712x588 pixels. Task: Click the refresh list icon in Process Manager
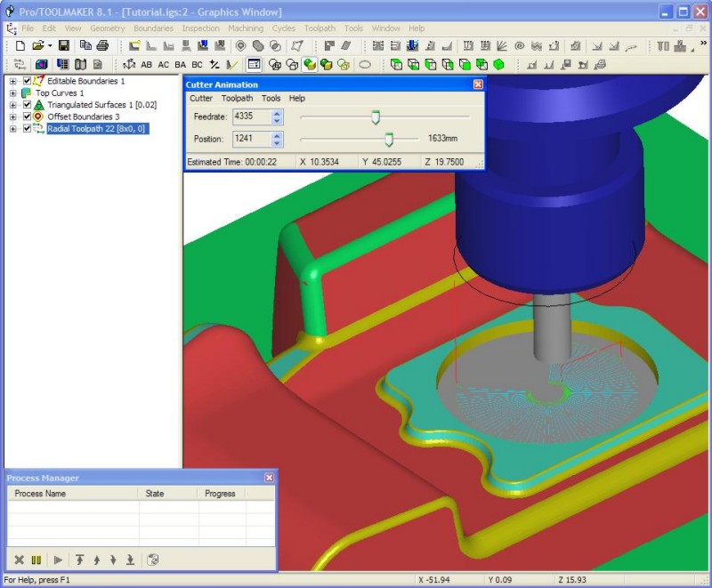click(153, 560)
